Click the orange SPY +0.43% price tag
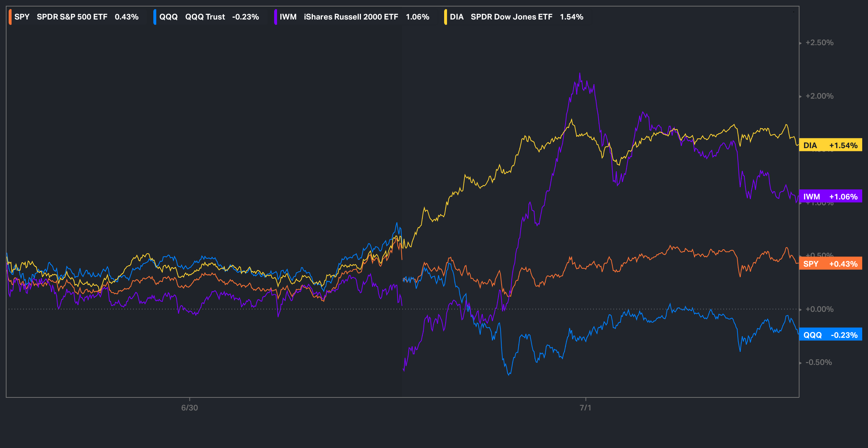 pyautogui.click(x=830, y=264)
